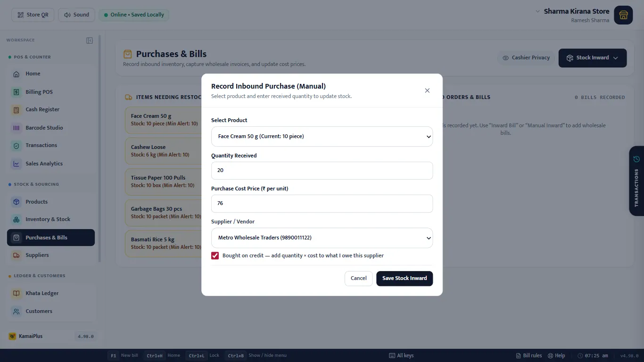Viewport: 644px width, 362px height.
Task: Click the Transactions shield icon in sidebar
Action: pyautogui.click(x=17, y=146)
